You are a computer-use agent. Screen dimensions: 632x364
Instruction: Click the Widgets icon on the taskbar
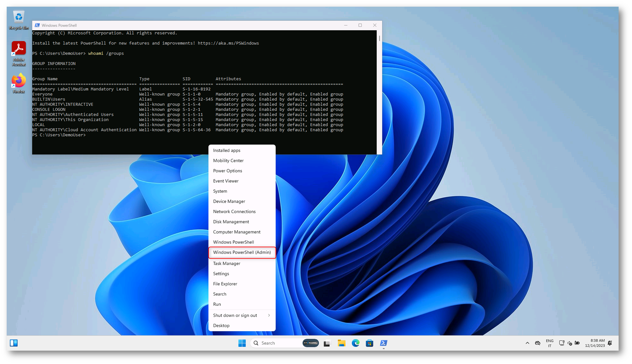[14, 343]
